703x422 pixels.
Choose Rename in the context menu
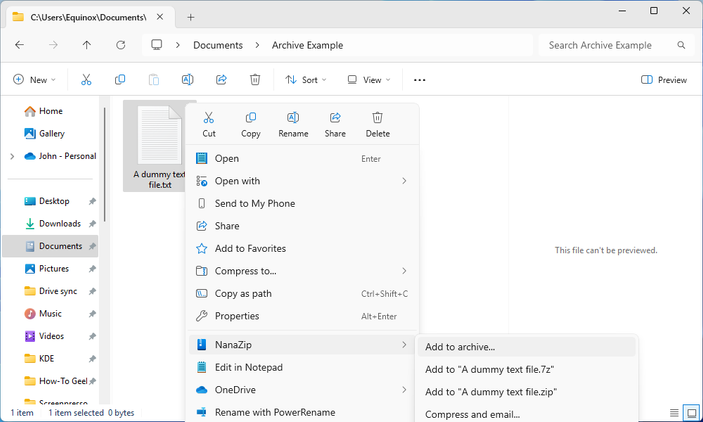(x=293, y=125)
